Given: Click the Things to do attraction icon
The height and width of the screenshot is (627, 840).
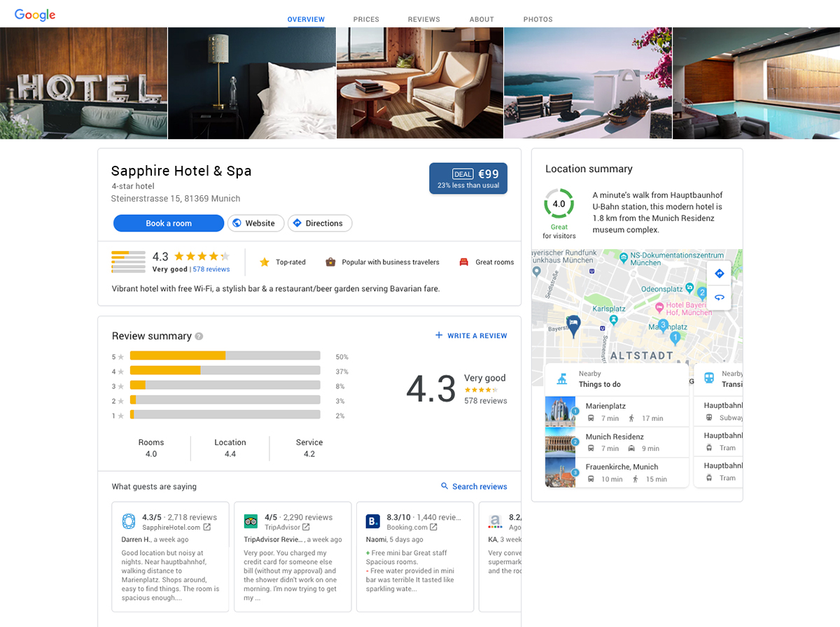Looking at the screenshot, I should tap(561, 379).
